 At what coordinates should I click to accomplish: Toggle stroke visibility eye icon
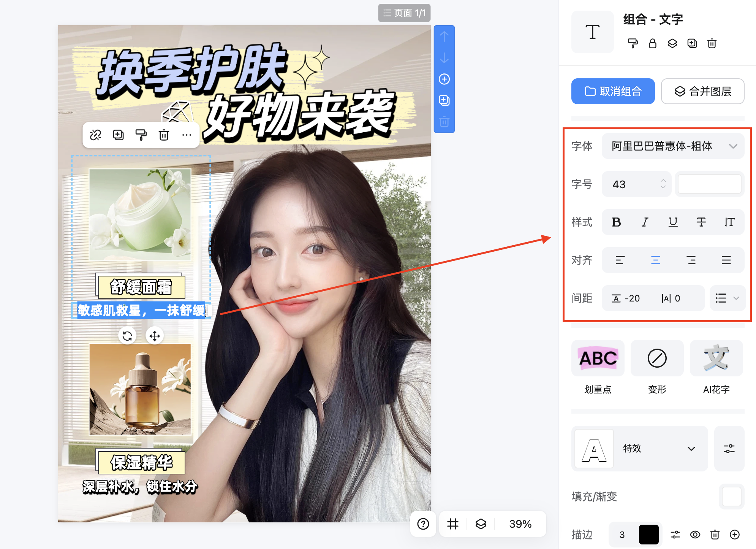(695, 535)
